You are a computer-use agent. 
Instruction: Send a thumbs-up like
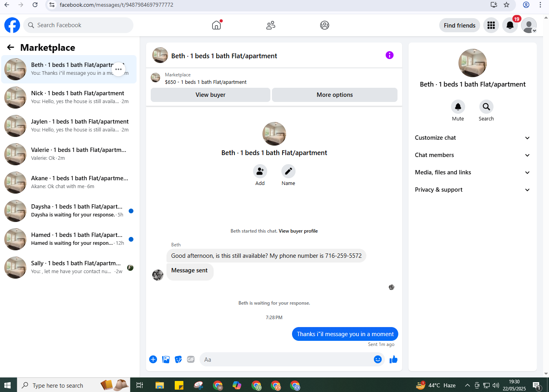(394, 359)
